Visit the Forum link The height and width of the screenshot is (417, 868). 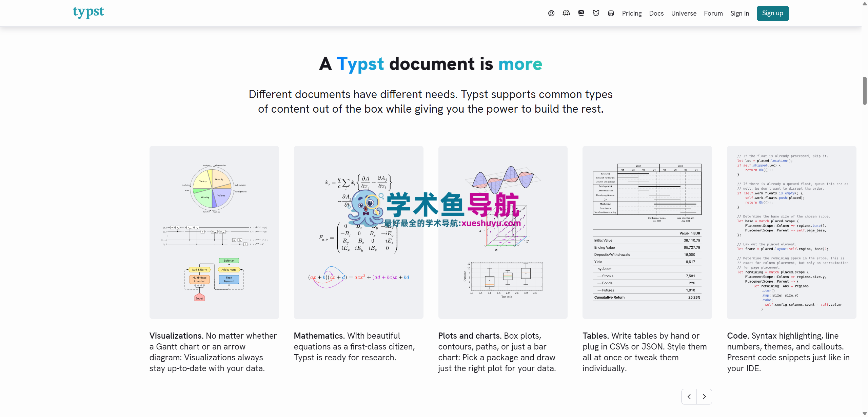pyautogui.click(x=713, y=13)
